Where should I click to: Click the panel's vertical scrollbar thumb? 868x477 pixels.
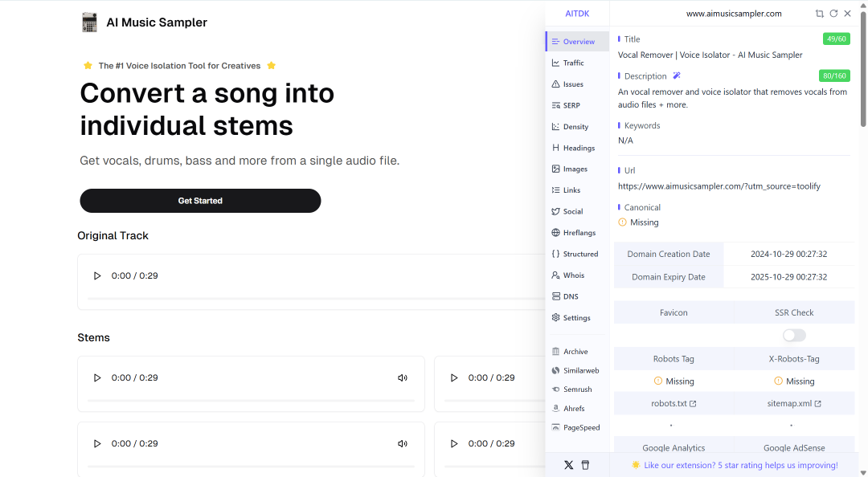pyautogui.click(x=862, y=71)
